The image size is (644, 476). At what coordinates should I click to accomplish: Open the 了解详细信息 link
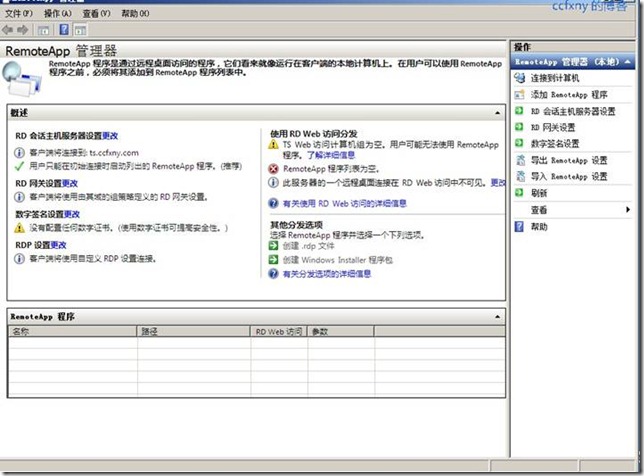pyautogui.click(x=331, y=155)
